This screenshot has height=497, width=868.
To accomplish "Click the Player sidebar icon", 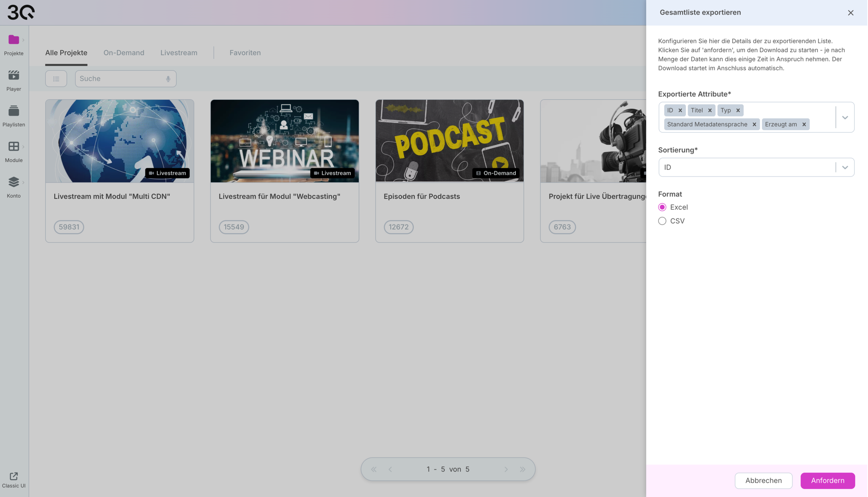I will click(x=14, y=75).
